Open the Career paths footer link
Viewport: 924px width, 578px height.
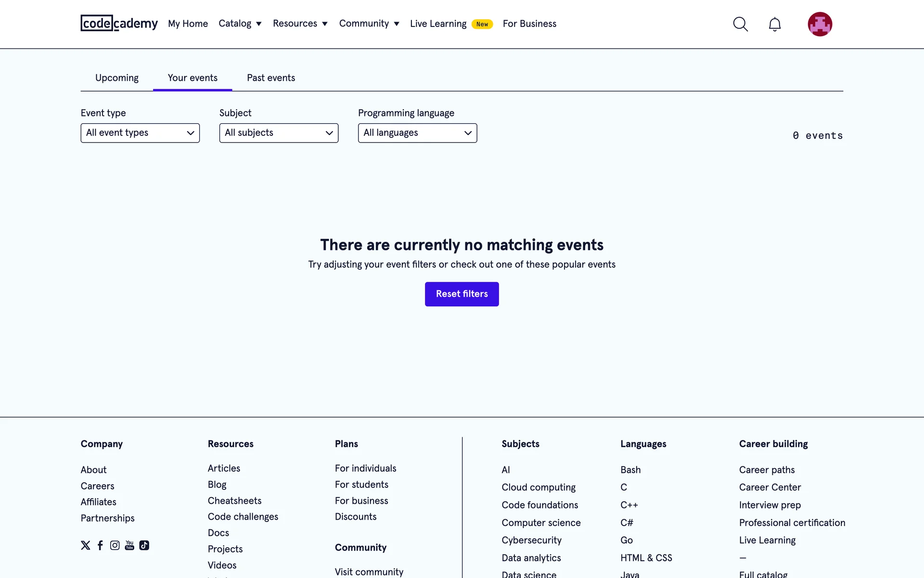pos(767,470)
